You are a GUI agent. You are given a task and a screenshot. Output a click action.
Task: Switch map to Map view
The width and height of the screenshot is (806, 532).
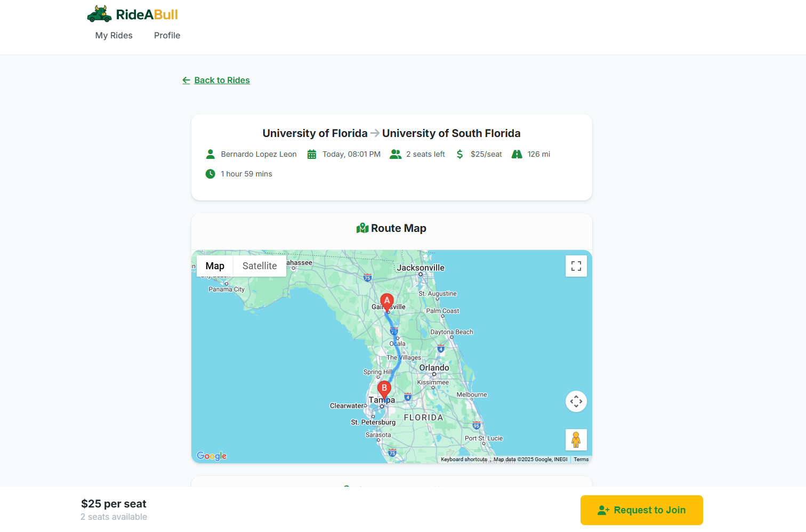pos(215,266)
